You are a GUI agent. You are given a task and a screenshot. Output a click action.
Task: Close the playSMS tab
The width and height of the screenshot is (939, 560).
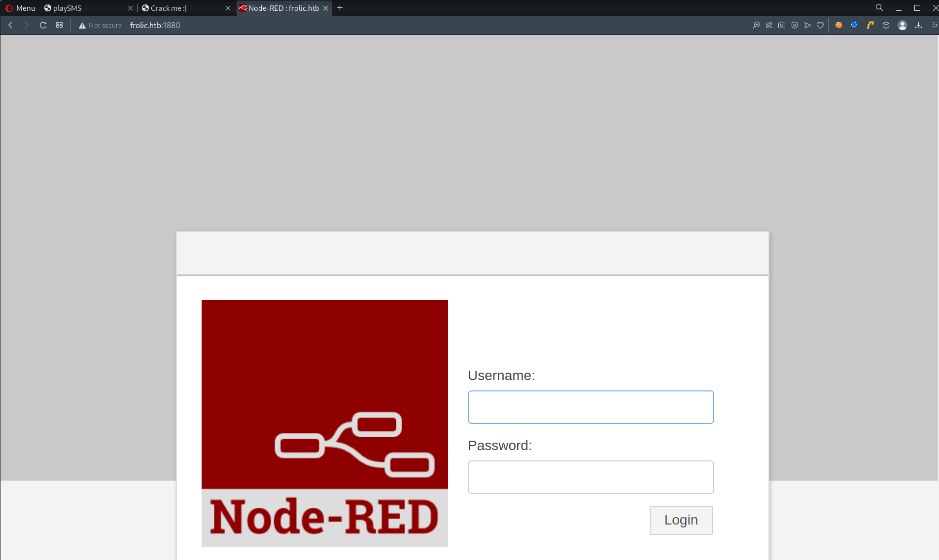pos(130,8)
